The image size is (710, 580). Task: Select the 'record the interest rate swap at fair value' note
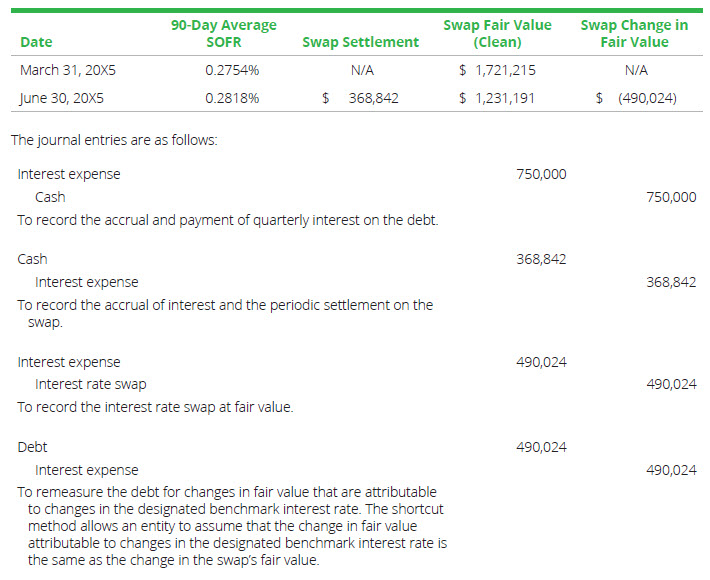click(x=155, y=407)
